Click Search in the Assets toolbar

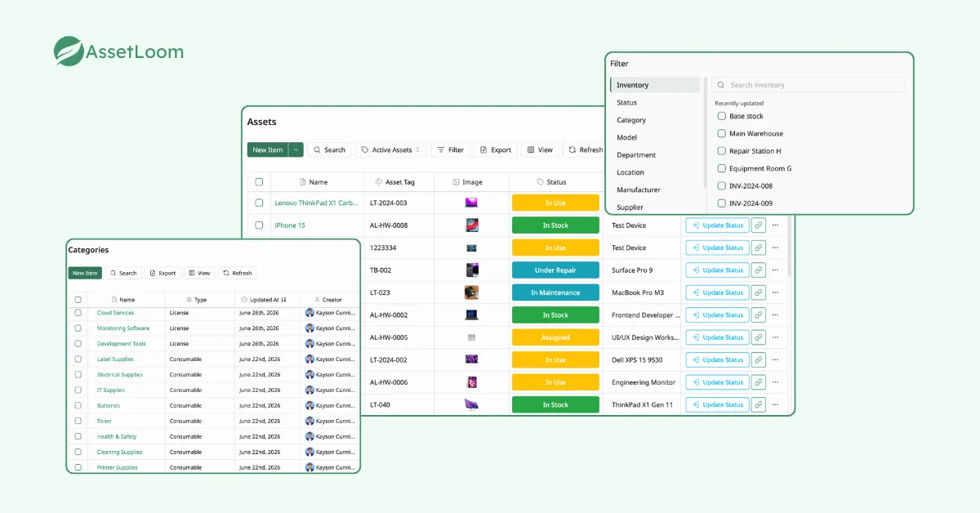pyautogui.click(x=329, y=150)
